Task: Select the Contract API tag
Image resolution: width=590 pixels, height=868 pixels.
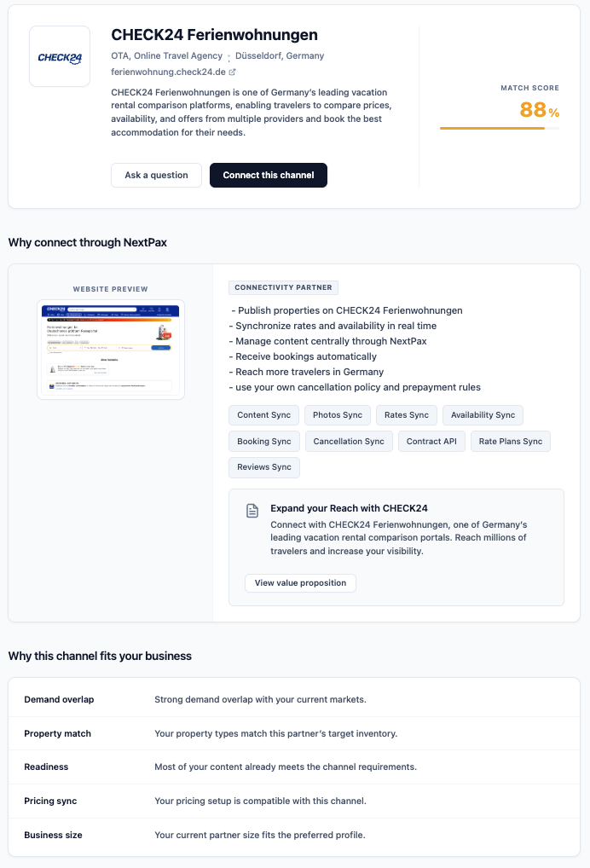Action: 431,441
